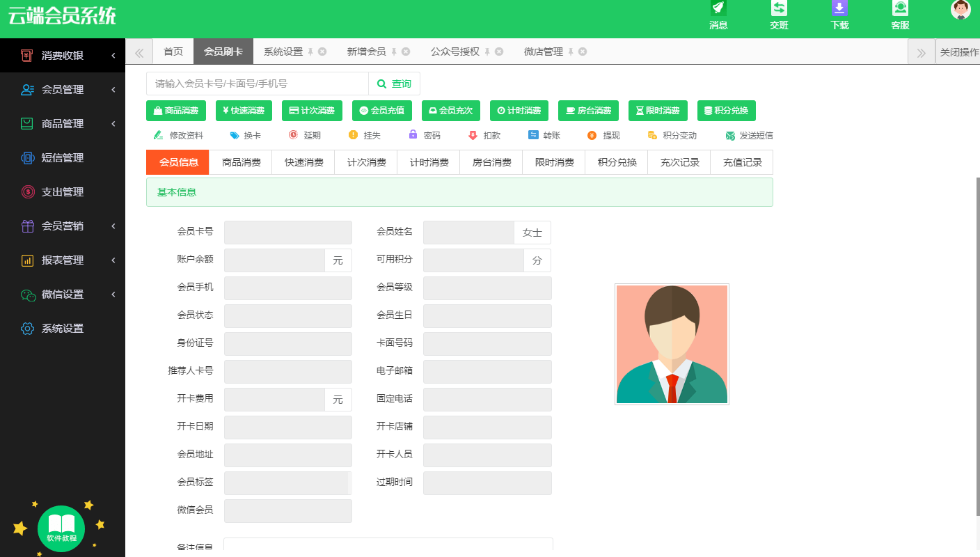Click the 转账 transfer action

click(544, 136)
